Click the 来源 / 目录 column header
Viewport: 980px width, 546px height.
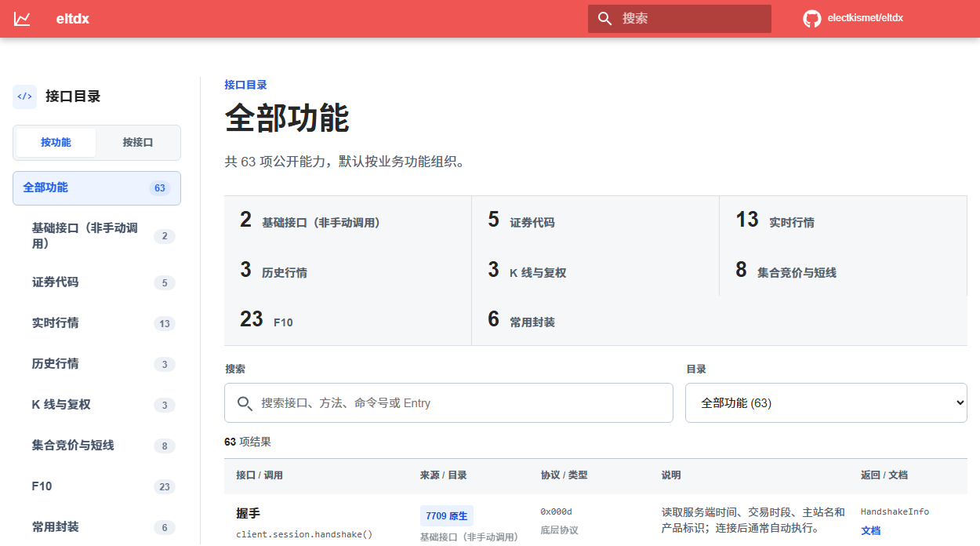[444, 475]
